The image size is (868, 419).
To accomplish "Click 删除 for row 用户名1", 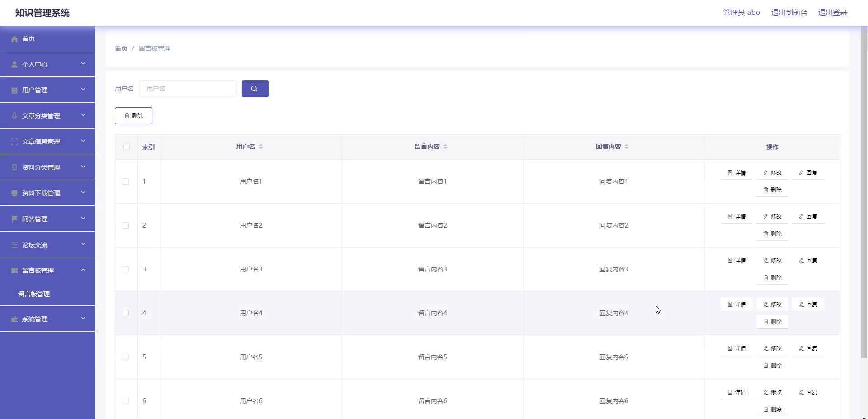I will tap(772, 190).
